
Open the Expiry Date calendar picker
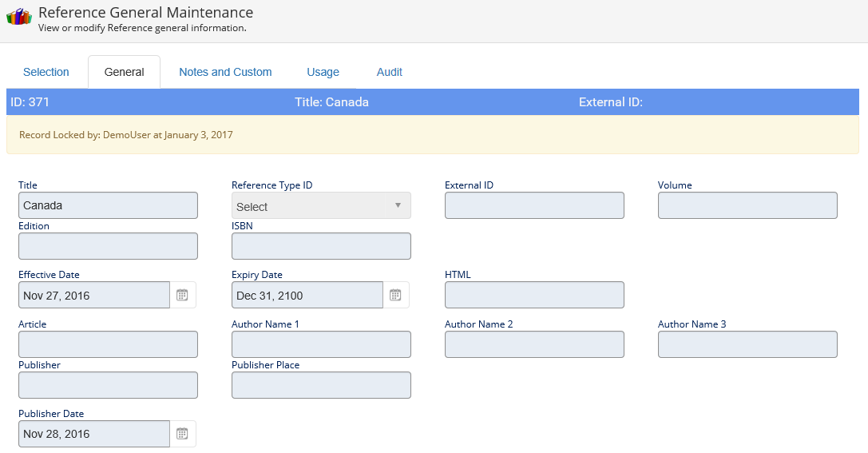click(x=395, y=295)
